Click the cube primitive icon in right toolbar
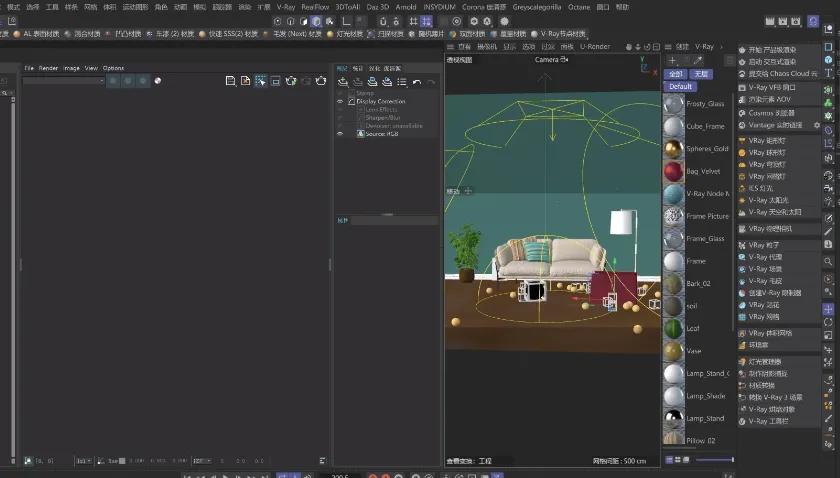 828,59
